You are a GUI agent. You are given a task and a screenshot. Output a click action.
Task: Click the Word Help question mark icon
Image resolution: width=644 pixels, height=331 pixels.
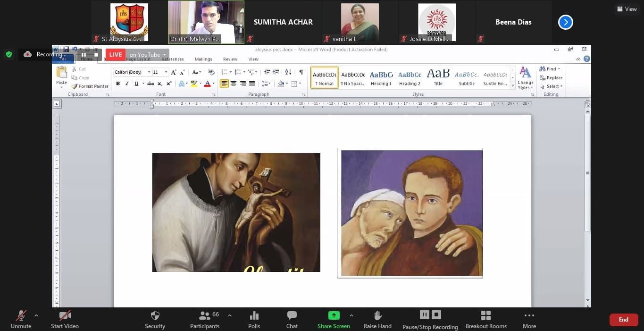(586, 59)
